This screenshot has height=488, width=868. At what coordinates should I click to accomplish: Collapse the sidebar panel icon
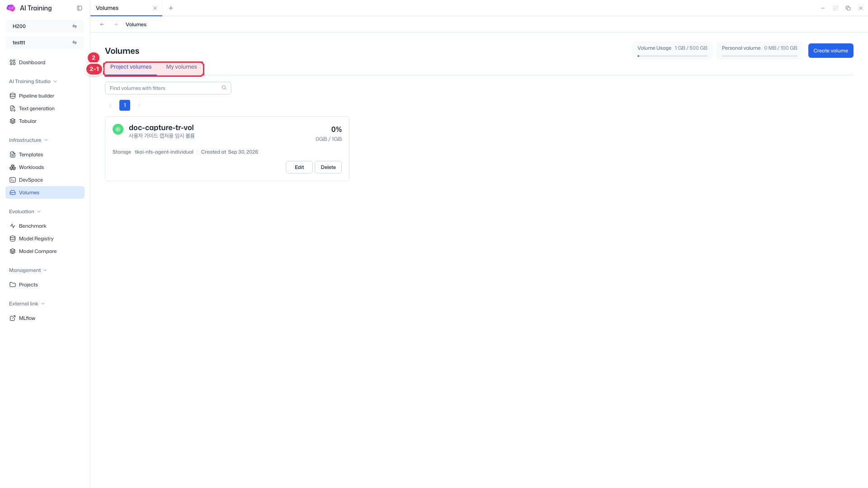[80, 8]
